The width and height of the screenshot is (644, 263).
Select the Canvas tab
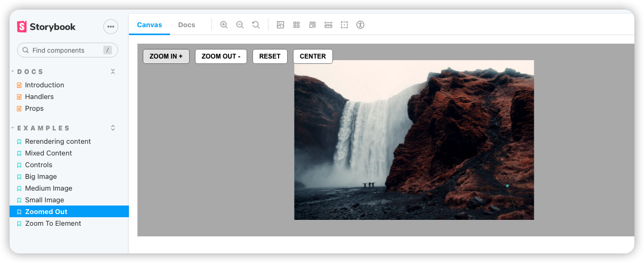pyautogui.click(x=149, y=25)
